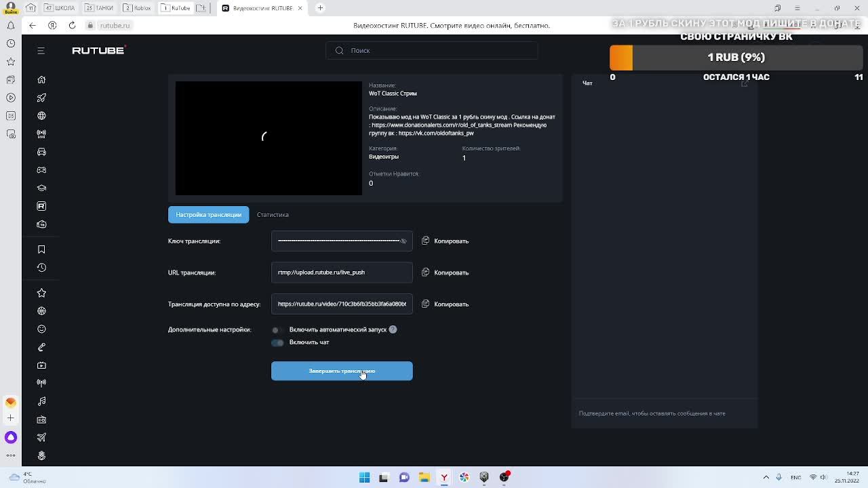This screenshot has height=488, width=868.
Task: Open the RUTUBE hamburger menu
Action: [41, 51]
